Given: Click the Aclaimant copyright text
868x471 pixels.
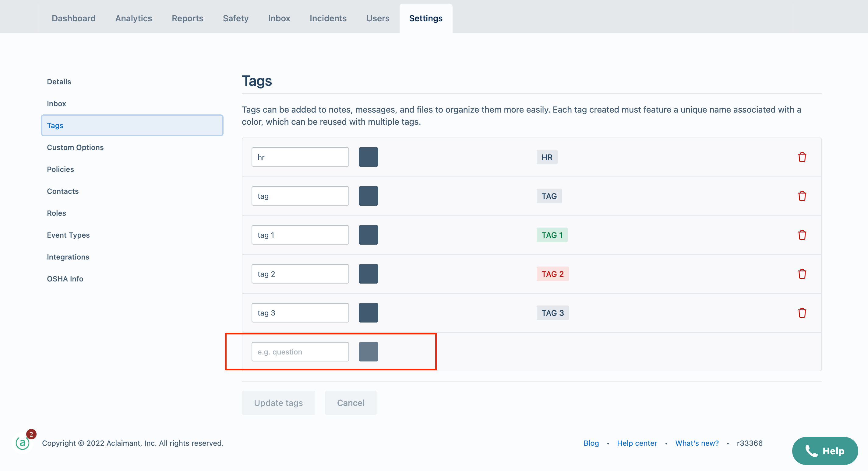Looking at the screenshot, I should [133, 443].
